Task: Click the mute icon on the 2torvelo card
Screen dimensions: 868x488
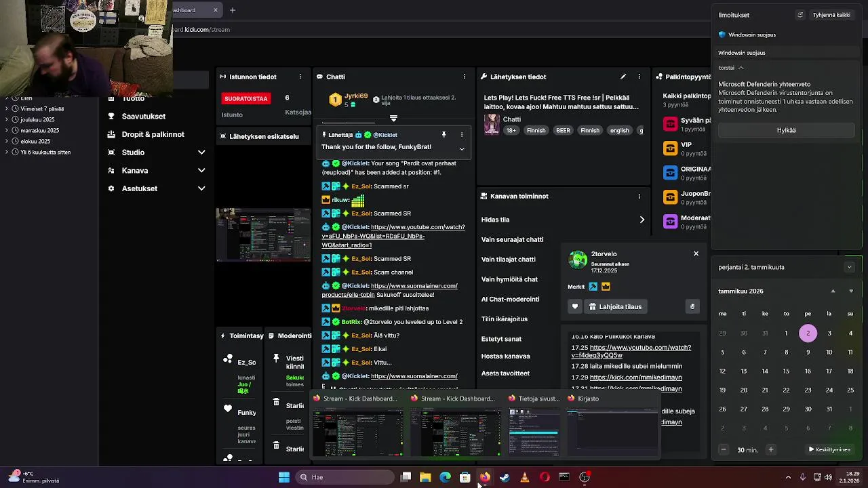Action: [x=692, y=306]
